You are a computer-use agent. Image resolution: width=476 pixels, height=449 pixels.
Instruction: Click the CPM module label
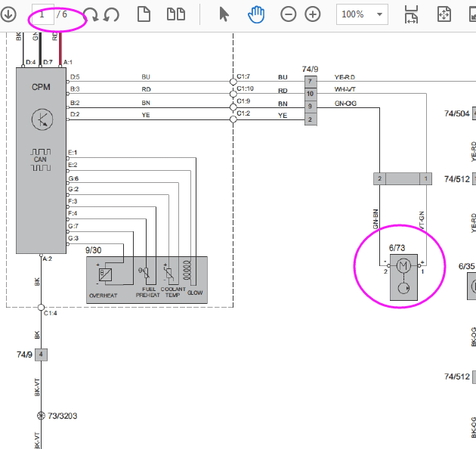(x=41, y=87)
